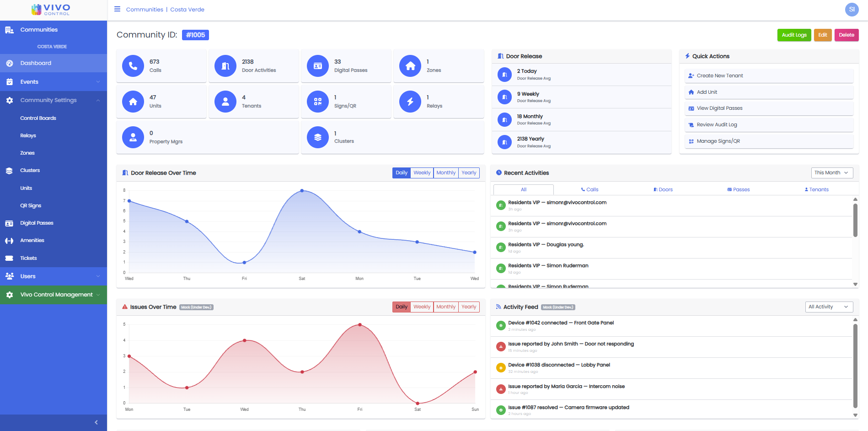Click the orange Edit button
This screenshot has width=868, height=431.
[x=822, y=35]
